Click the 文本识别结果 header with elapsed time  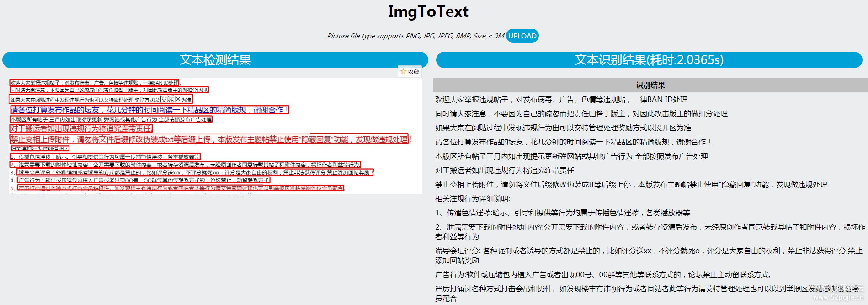(x=649, y=60)
